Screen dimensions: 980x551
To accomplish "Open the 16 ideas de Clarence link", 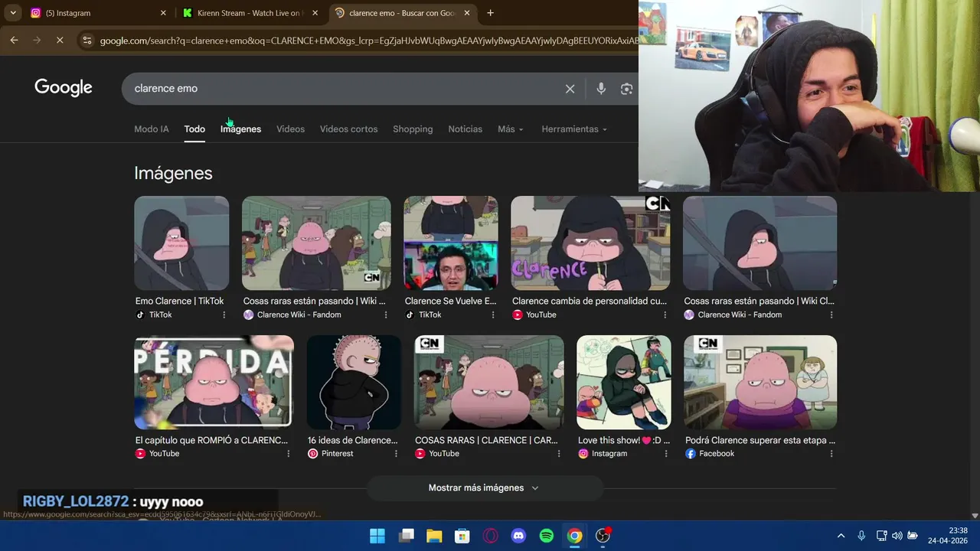I will tap(353, 441).
